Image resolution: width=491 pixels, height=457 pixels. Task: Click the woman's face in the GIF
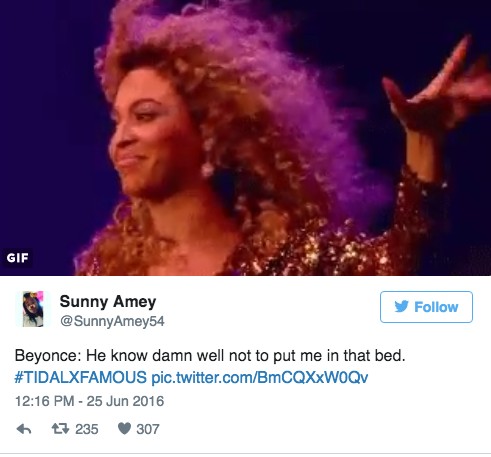point(150,133)
